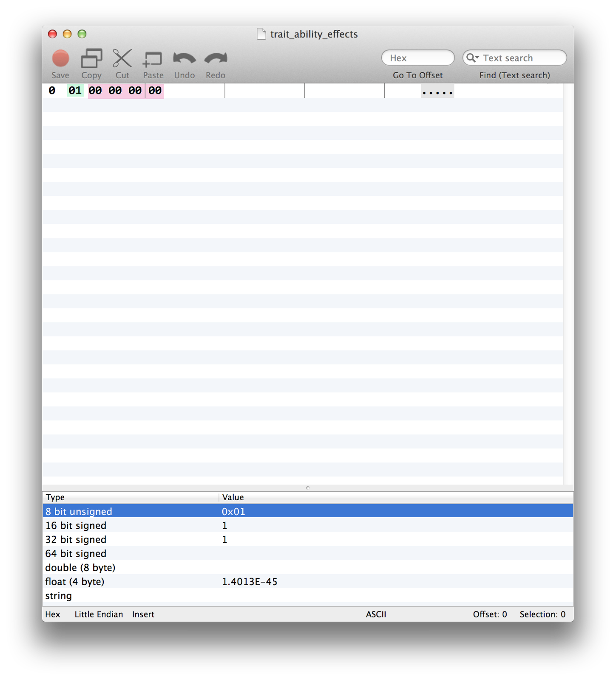This screenshot has width=616, height=680.
Task: Focus the Hex Go To Offset field
Action: (418, 58)
